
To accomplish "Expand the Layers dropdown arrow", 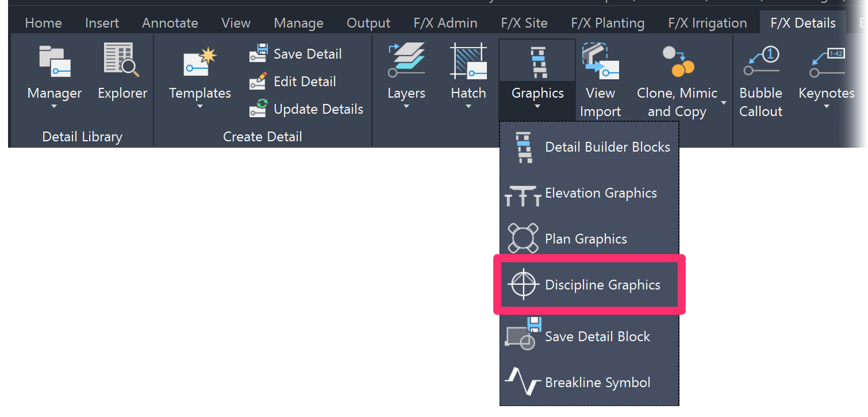I will tap(406, 106).
